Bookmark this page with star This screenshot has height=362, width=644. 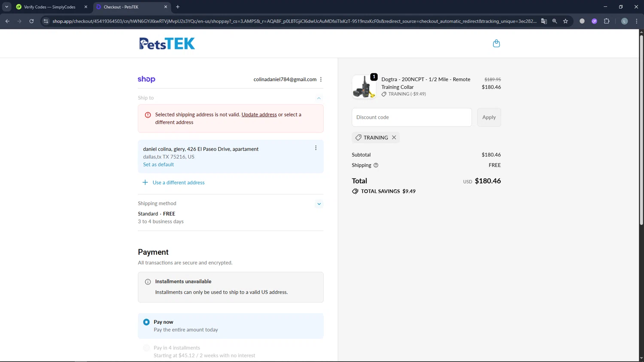click(565, 21)
